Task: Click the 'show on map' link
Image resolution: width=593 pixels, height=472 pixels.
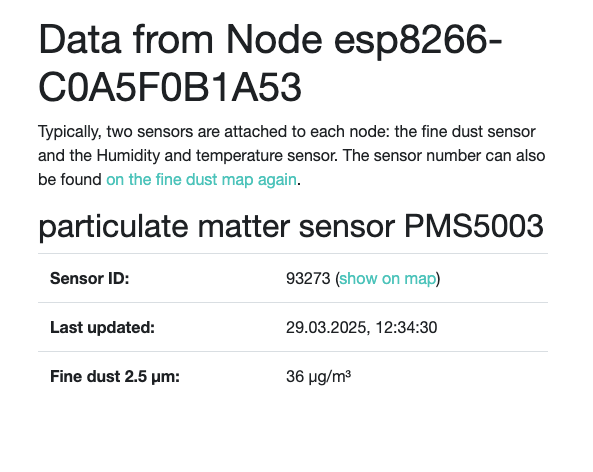Action: coord(388,278)
